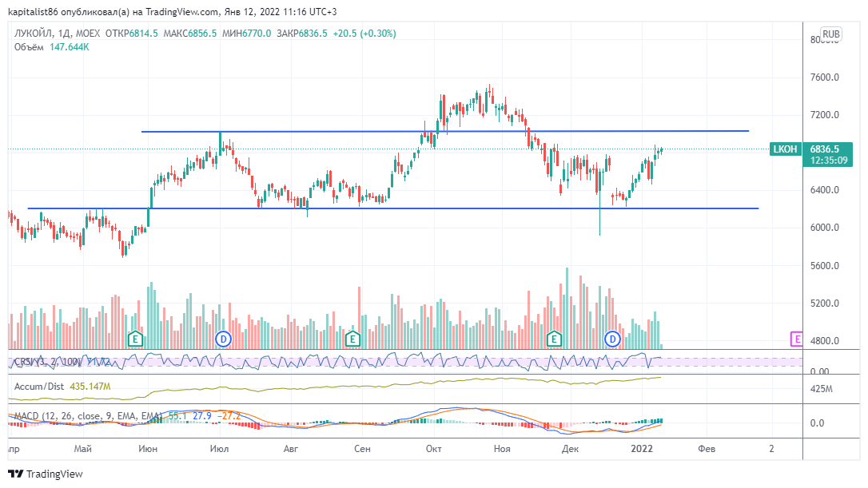Click the MACD value 27.9
This screenshot has width=868, height=488.
201,415
